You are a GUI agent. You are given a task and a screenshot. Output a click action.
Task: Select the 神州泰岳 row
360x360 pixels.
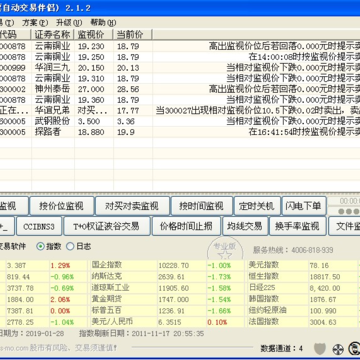click(x=180, y=89)
